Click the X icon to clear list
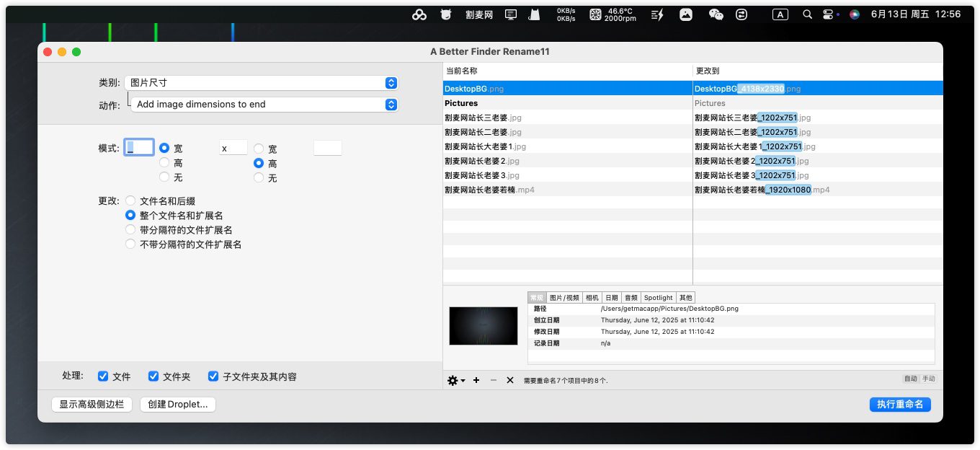Image resolution: width=980 pixels, height=450 pixels. 510,380
